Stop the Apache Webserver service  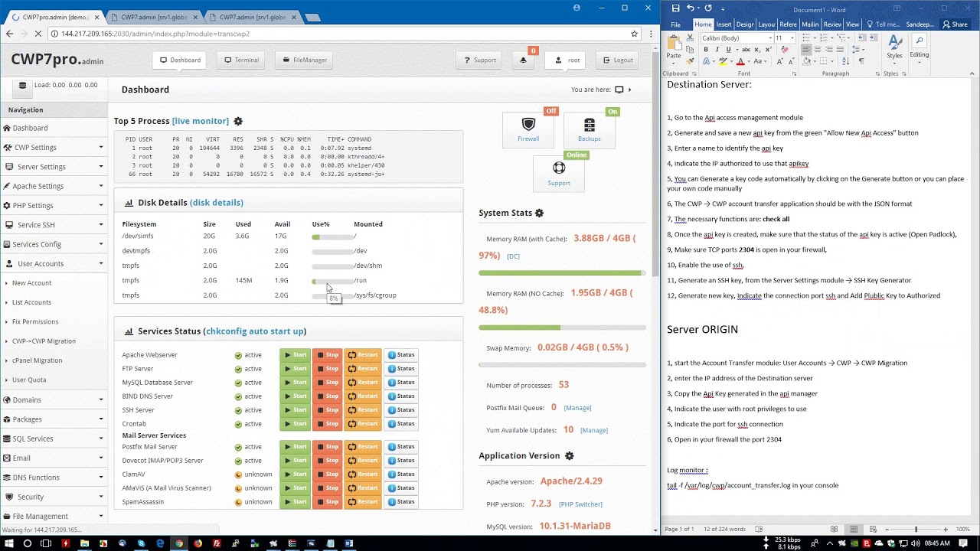[x=328, y=355]
